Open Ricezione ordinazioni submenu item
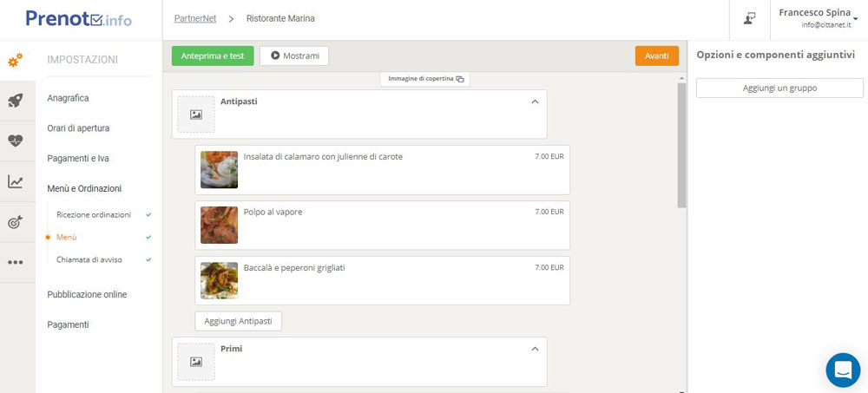This screenshot has height=393, width=868. (x=94, y=214)
